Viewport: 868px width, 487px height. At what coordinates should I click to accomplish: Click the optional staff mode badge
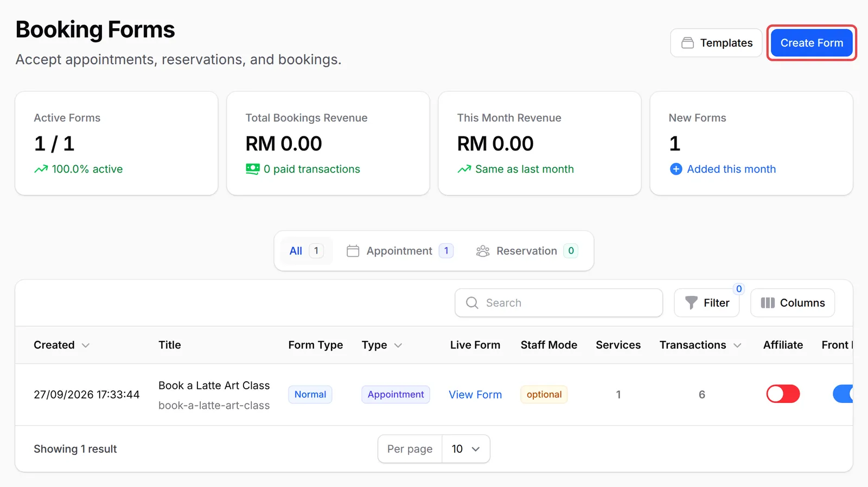[x=544, y=395]
